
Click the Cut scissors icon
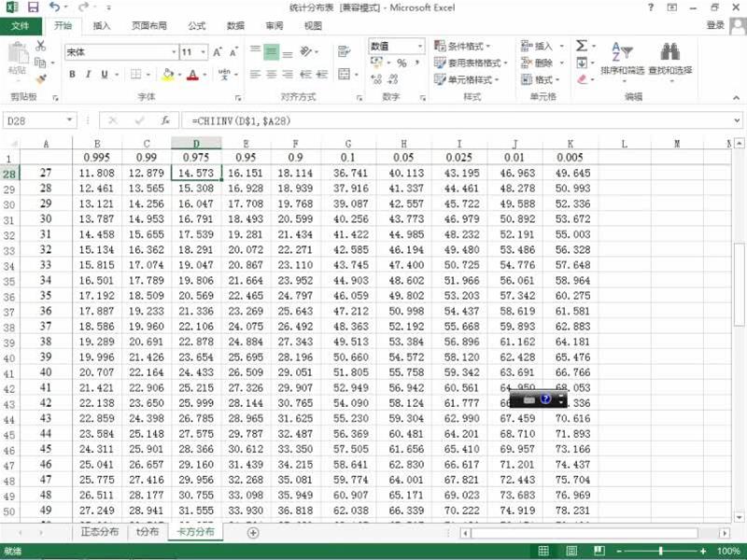(x=40, y=46)
